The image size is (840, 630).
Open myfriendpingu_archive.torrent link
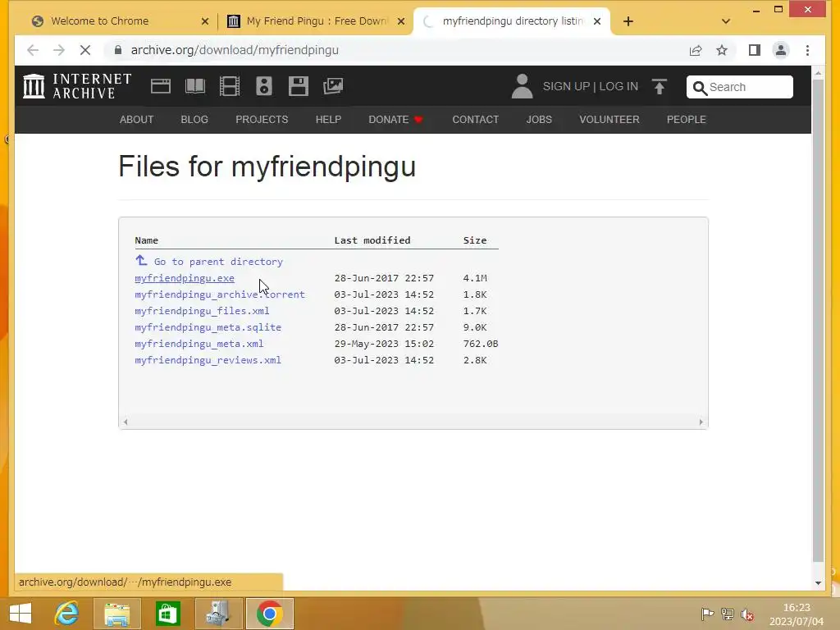pos(220,294)
